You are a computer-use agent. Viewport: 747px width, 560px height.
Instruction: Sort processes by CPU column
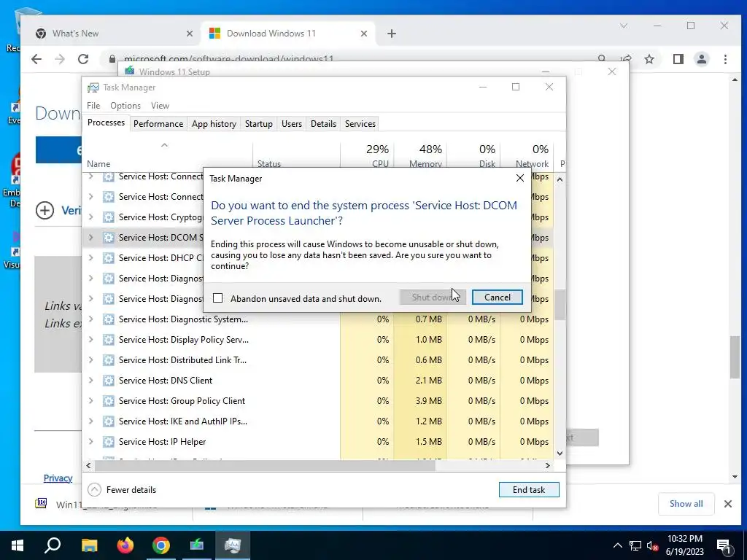click(x=368, y=156)
